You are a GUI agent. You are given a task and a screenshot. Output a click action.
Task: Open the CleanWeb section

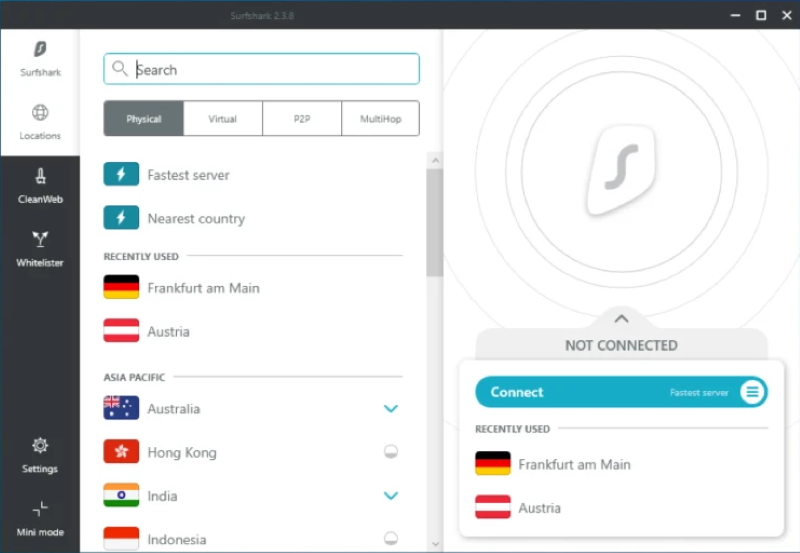coord(40,186)
